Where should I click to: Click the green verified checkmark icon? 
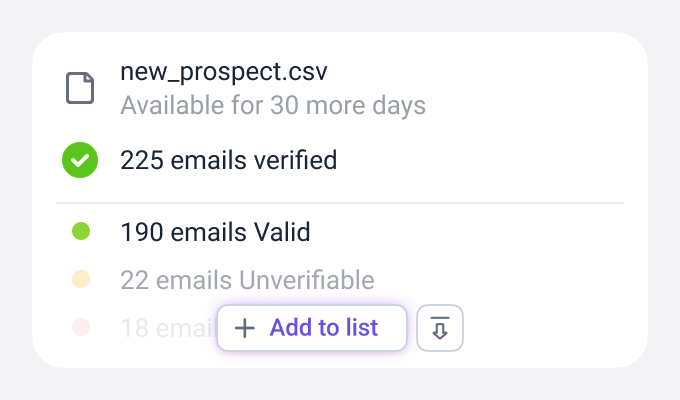80,160
